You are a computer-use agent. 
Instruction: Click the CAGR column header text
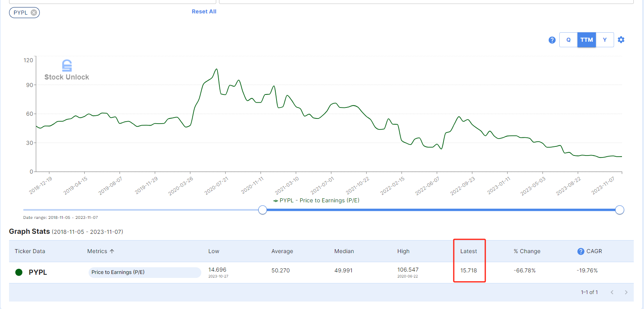594,251
